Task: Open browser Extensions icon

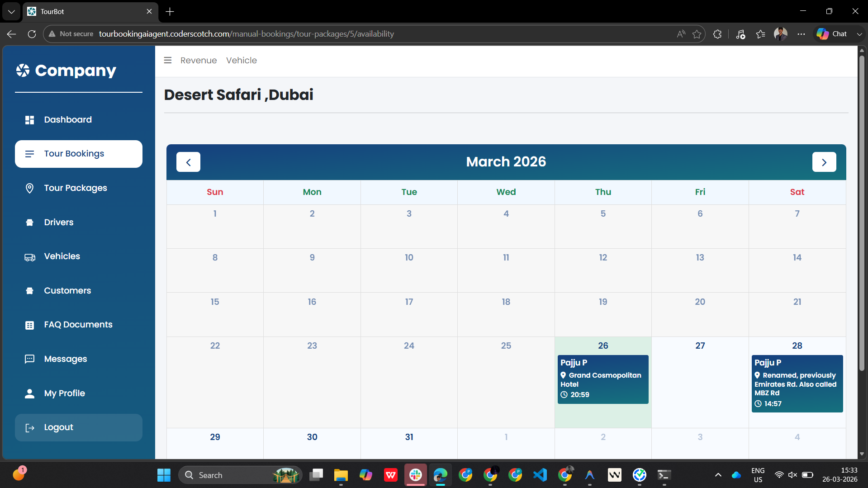Action: (717, 34)
